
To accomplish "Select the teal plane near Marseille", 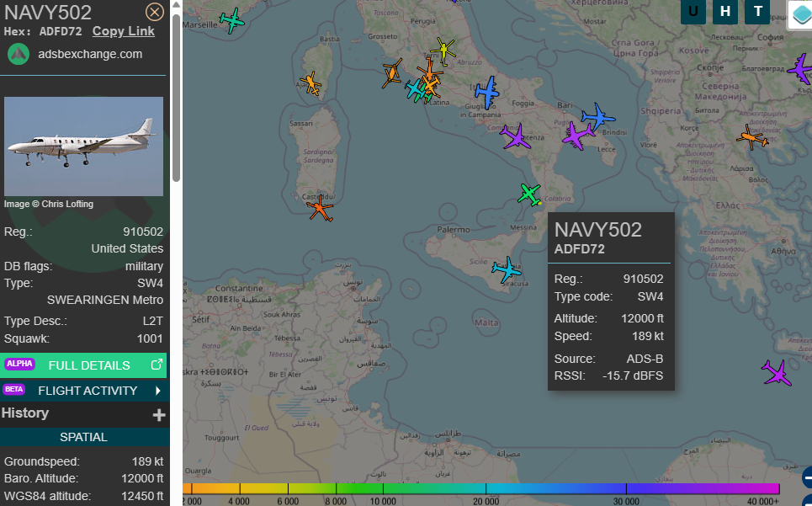I will (231, 20).
